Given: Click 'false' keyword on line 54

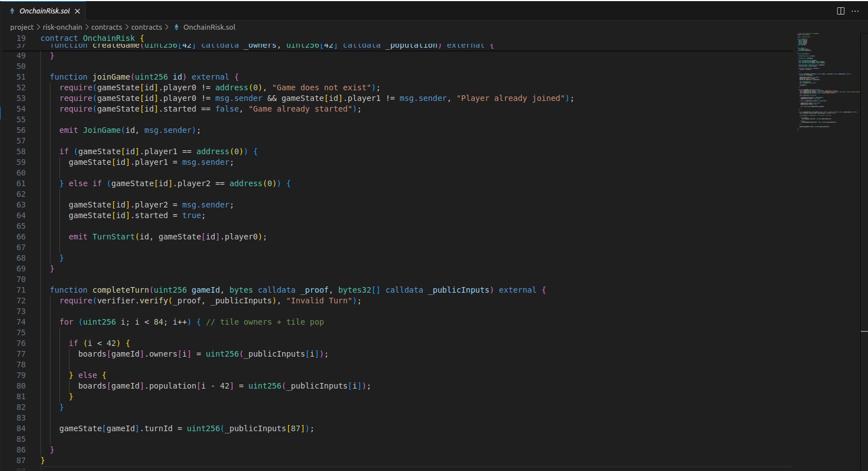Looking at the screenshot, I should coord(227,109).
